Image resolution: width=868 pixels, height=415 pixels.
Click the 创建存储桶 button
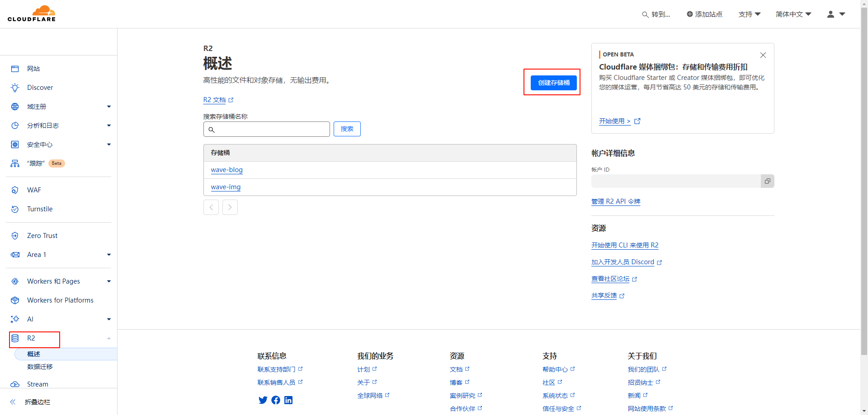554,83
